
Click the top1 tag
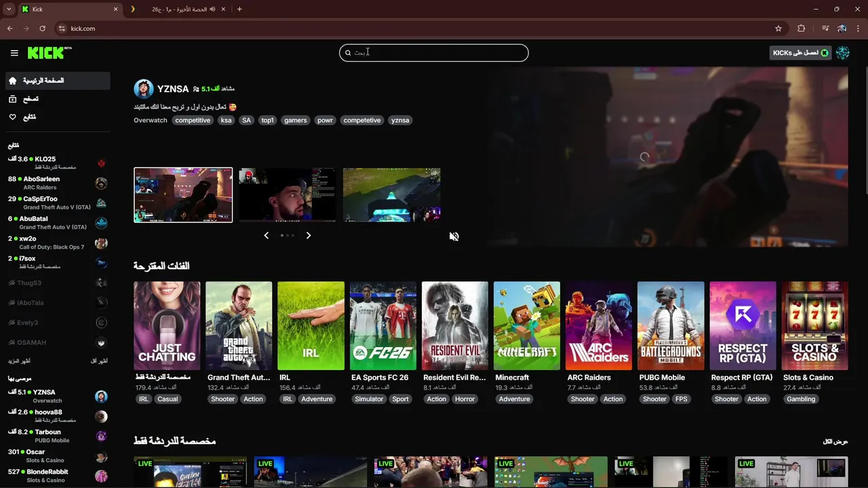(268, 120)
